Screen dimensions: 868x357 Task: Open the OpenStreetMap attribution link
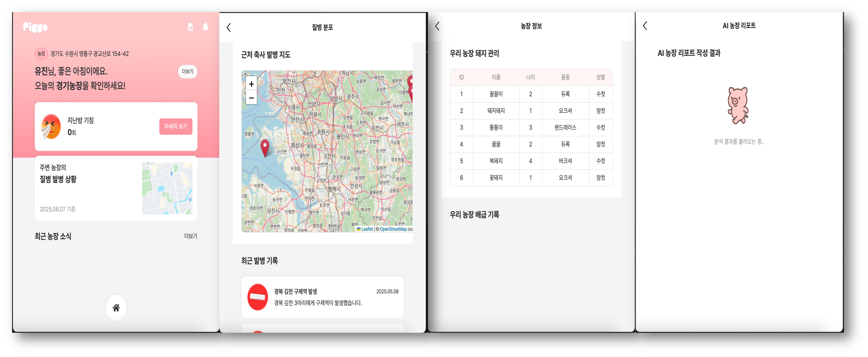pyautogui.click(x=393, y=229)
